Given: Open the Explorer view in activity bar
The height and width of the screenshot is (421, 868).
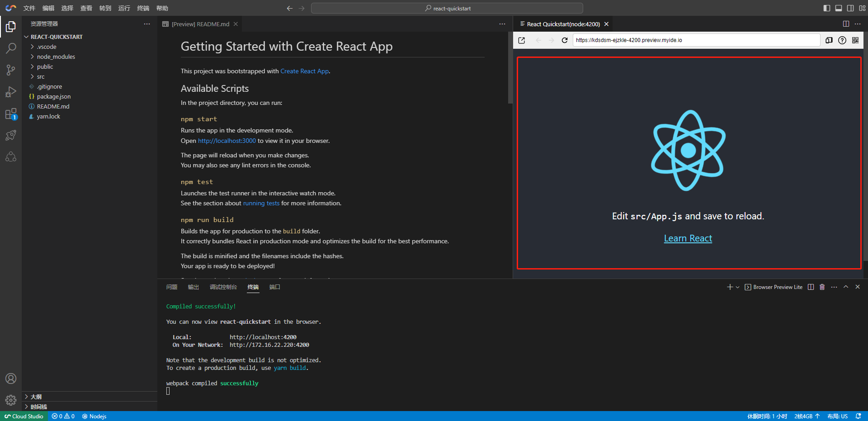Looking at the screenshot, I should pyautogui.click(x=11, y=27).
